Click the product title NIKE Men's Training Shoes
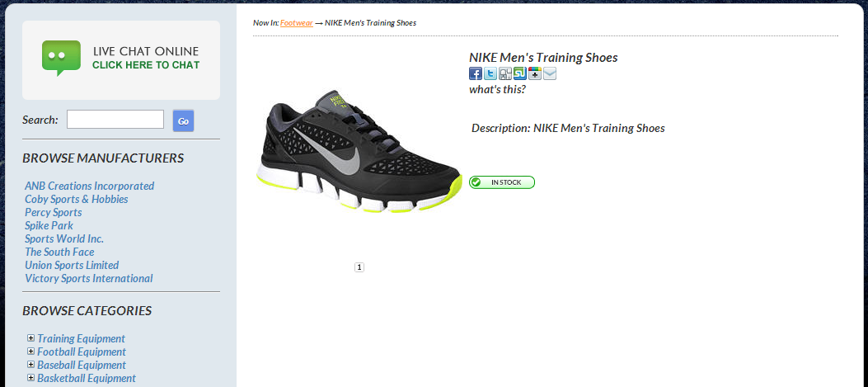 tap(543, 58)
